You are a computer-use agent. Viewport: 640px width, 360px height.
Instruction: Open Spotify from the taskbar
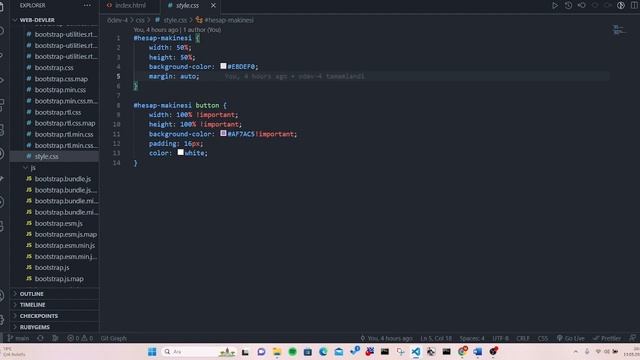click(x=292, y=351)
